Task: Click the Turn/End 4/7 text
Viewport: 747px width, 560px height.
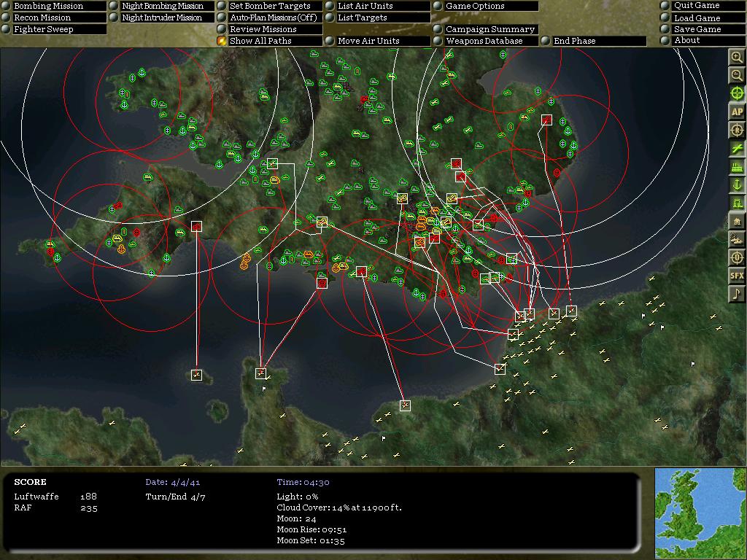Action: point(175,497)
